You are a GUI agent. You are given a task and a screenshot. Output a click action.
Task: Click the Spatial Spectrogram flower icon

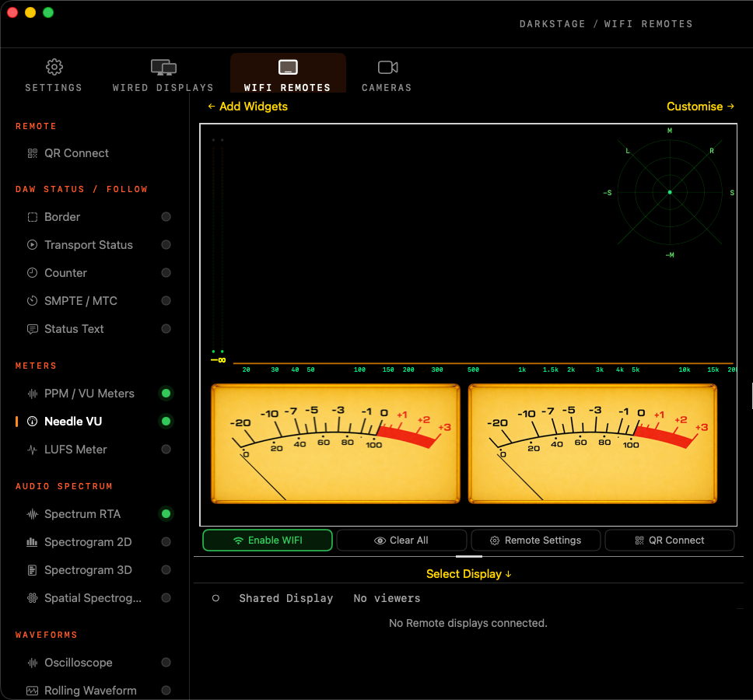[x=32, y=598]
